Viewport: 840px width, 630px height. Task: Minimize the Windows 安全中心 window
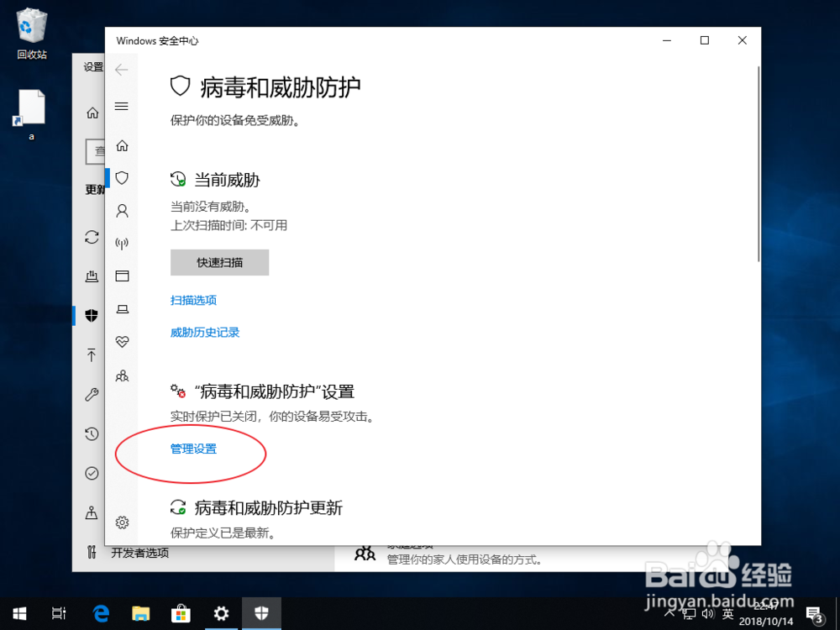(667, 40)
